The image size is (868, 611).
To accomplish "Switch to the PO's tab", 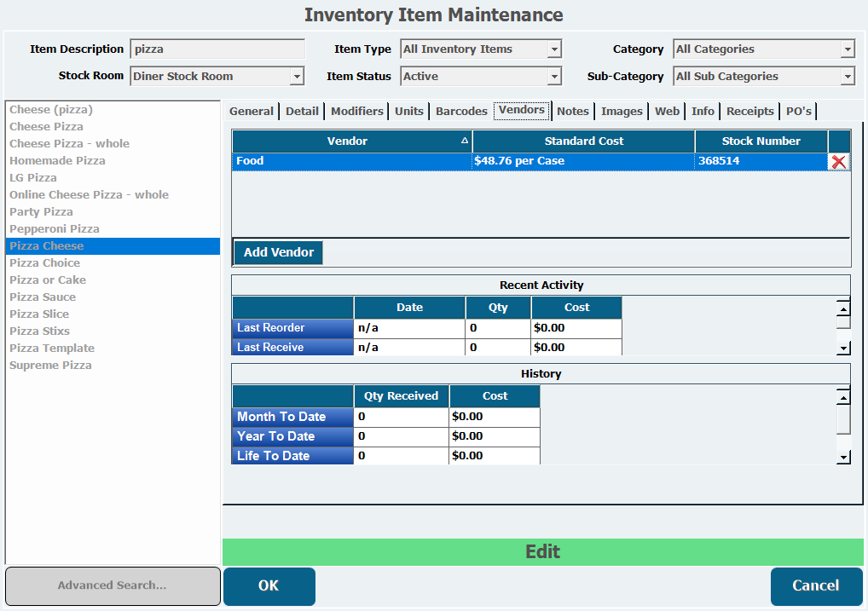I will (798, 111).
